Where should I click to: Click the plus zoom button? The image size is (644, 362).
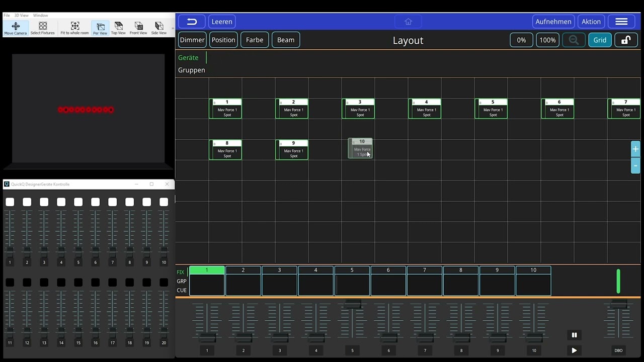[x=635, y=149]
